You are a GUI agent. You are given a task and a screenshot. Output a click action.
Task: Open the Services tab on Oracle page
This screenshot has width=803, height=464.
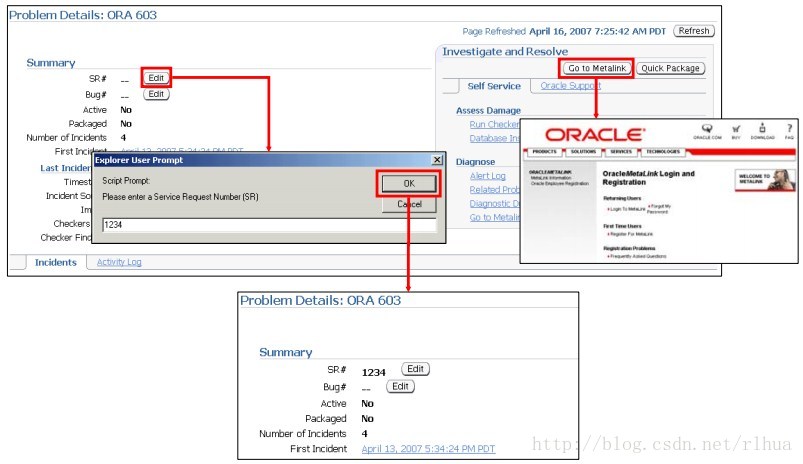(x=621, y=152)
